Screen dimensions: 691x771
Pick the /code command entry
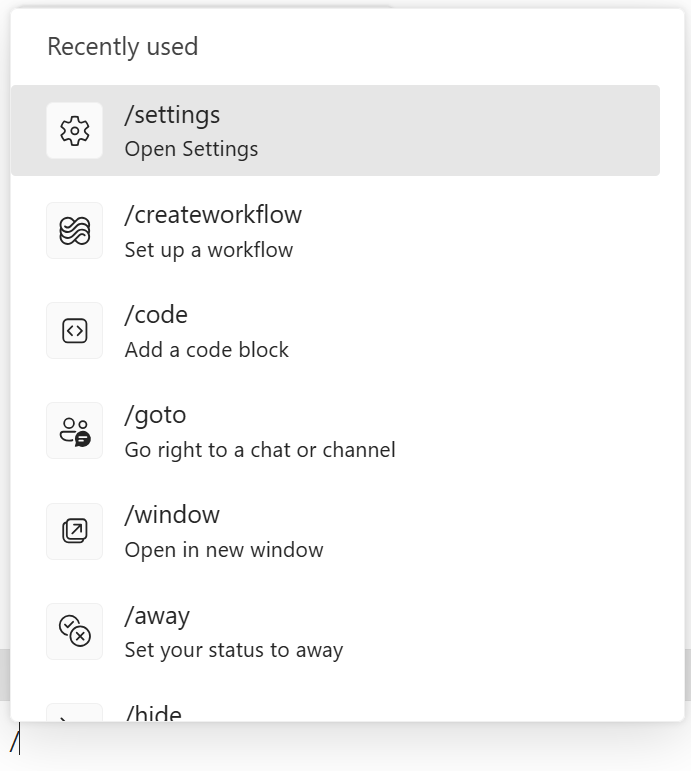click(x=156, y=315)
